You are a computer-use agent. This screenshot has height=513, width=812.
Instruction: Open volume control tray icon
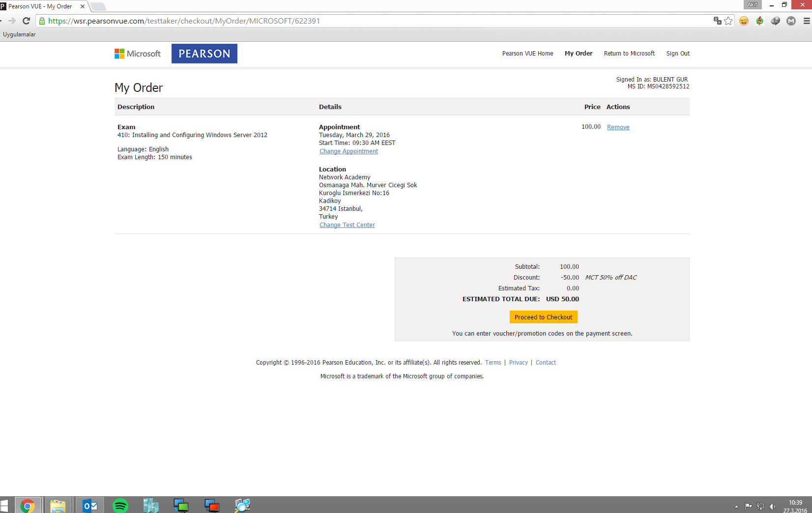[x=772, y=507]
